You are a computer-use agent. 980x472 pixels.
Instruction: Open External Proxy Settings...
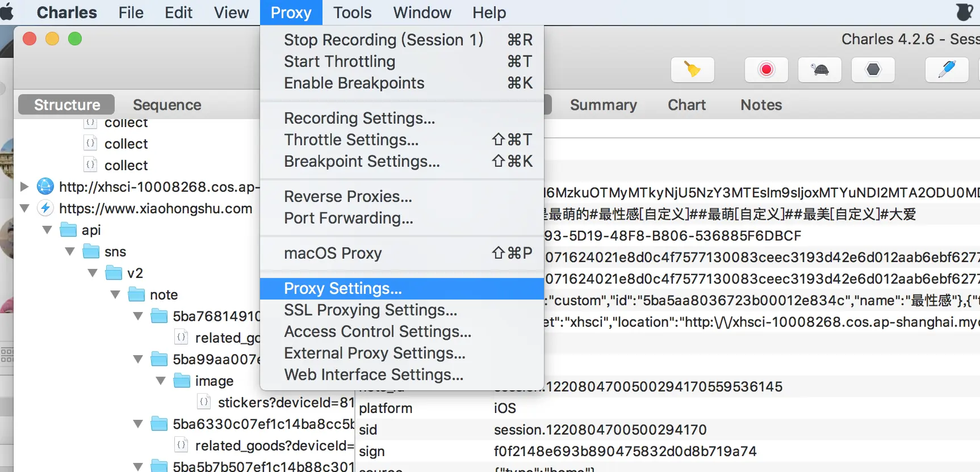(x=402, y=353)
